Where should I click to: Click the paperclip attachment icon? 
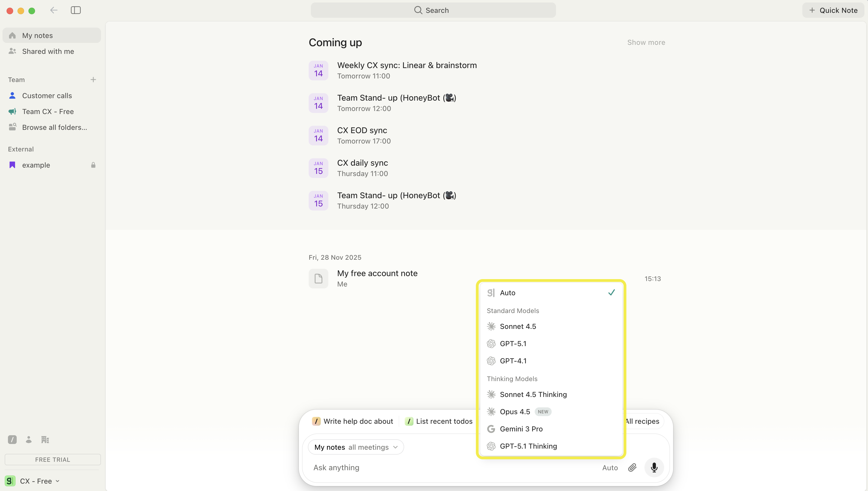click(x=632, y=467)
